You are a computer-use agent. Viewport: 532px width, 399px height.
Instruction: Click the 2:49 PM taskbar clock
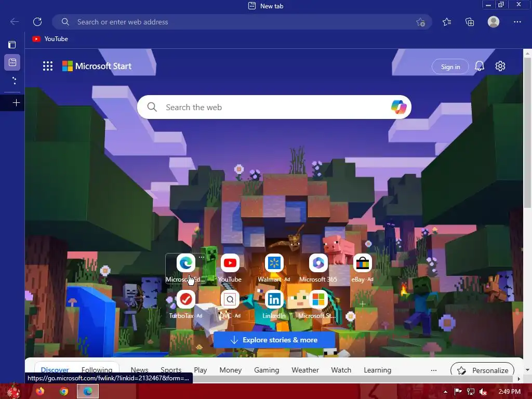509,392
